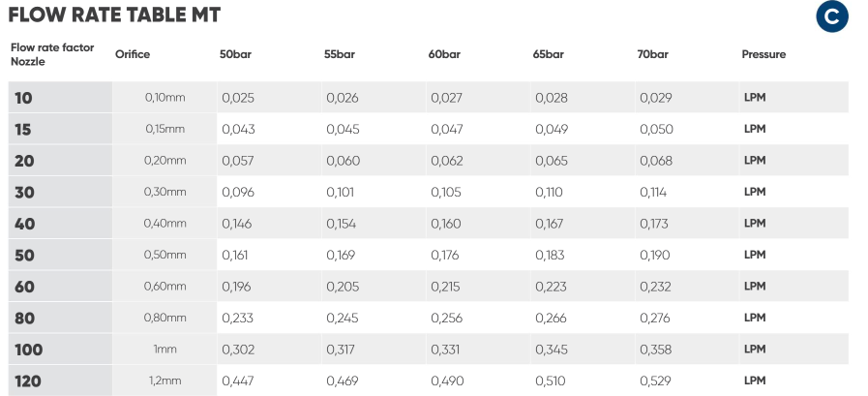Select the 70bar column header
Screen dimensions: 868x396
click(x=653, y=54)
